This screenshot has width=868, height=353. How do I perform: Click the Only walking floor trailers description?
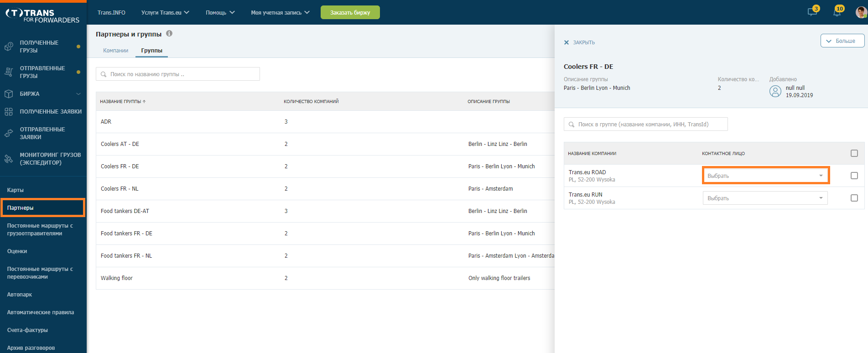coord(499,278)
